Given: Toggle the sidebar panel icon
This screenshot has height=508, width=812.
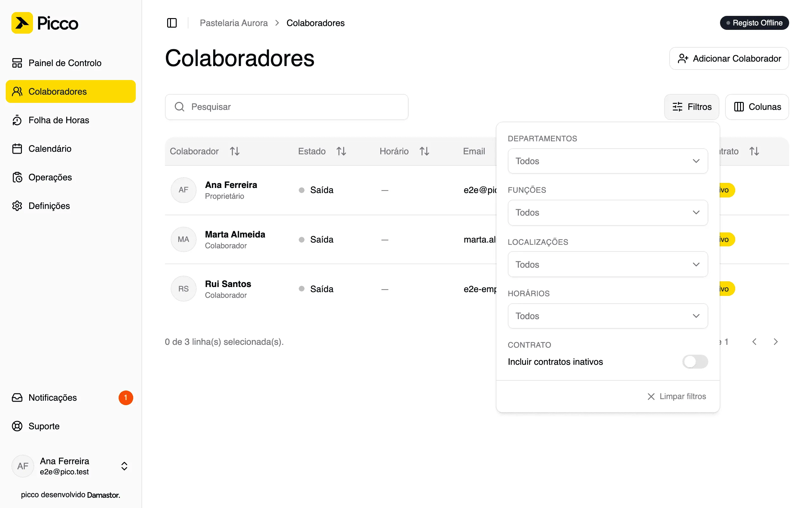Looking at the screenshot, I should click(x=172, y=23).
